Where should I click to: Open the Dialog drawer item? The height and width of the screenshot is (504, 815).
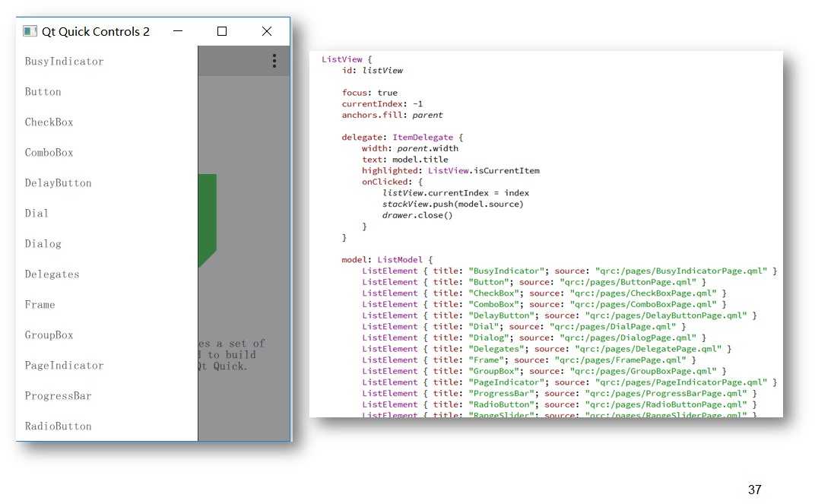coord(106,244)
